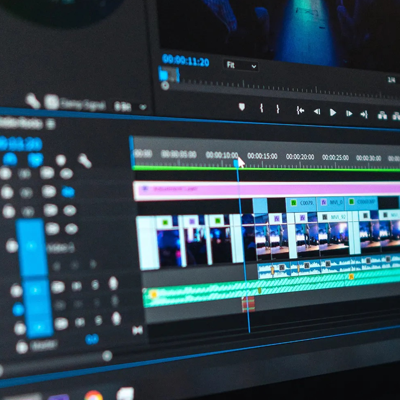Click the 00:00:25:00 ruler mark
The width and height of the screenshot is (400, 400).
tap(335, 157)
